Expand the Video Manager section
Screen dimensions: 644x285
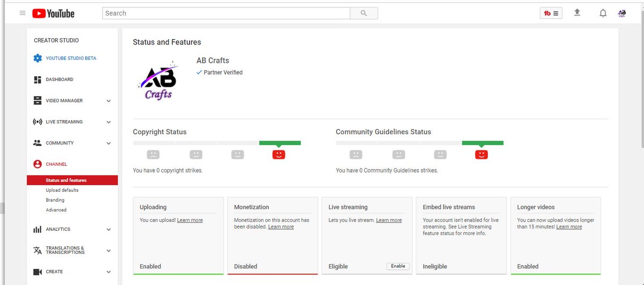pos(108,101)
